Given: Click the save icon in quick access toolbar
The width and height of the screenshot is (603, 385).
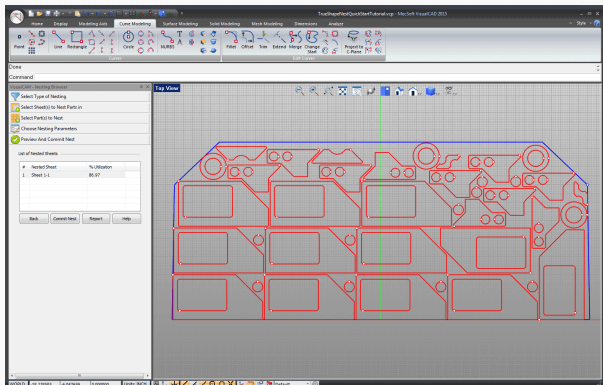Looking at the screenshot, I should click(x=48, y=13).
